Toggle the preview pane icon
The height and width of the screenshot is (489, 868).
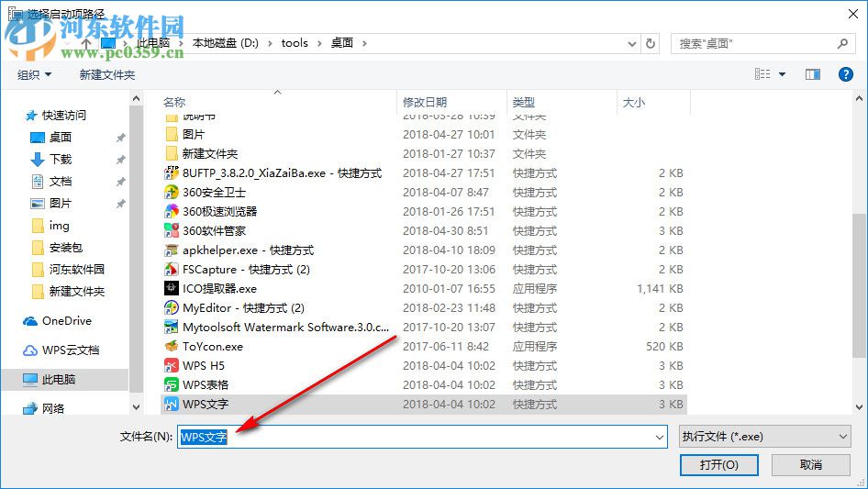click(813, 74)
